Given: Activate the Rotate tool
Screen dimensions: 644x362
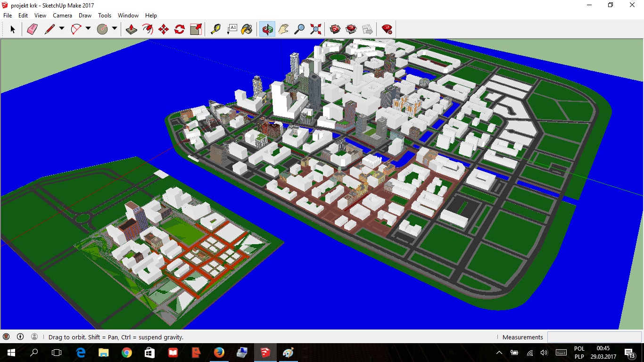Looking at the screenshot, I should pos(180,30).
